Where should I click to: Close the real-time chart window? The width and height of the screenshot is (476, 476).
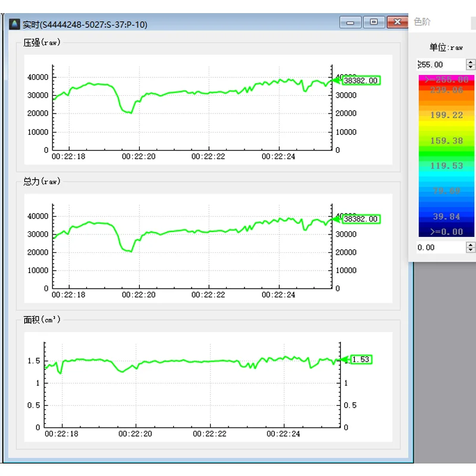pos(397,22)
